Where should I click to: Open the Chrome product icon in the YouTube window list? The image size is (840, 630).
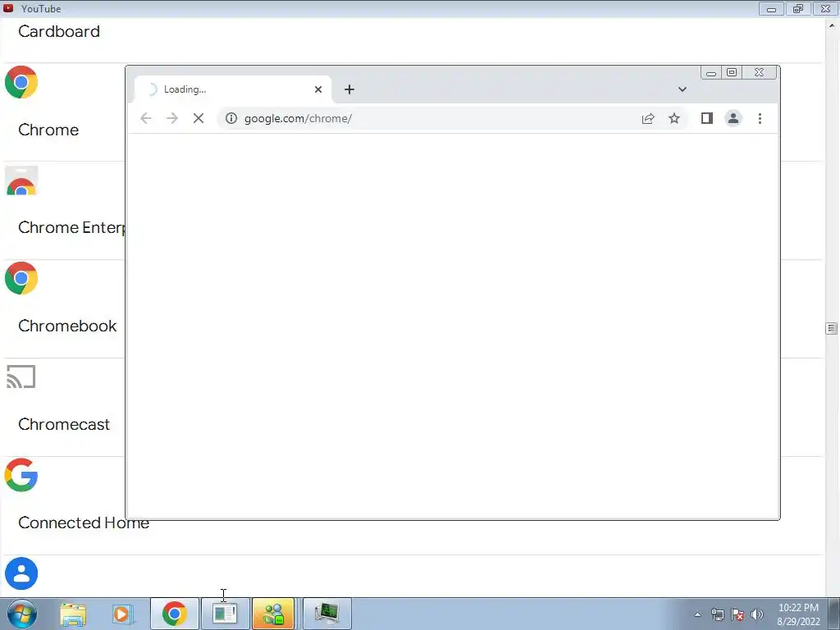21,82
